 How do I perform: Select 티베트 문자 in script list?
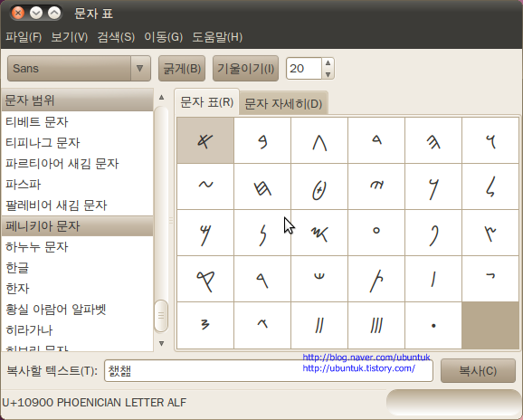pyautogui.click(x=78, y=122)
